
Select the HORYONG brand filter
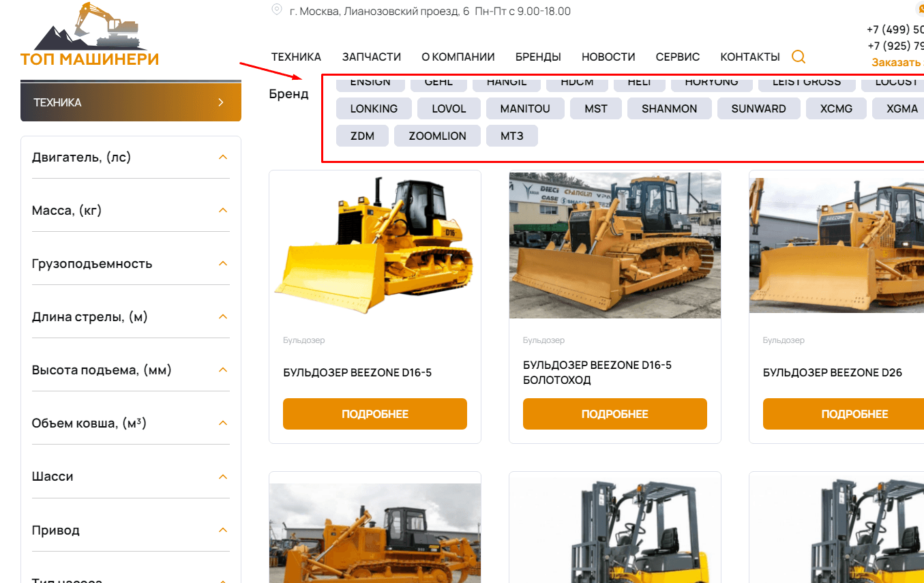click(712, 83)
